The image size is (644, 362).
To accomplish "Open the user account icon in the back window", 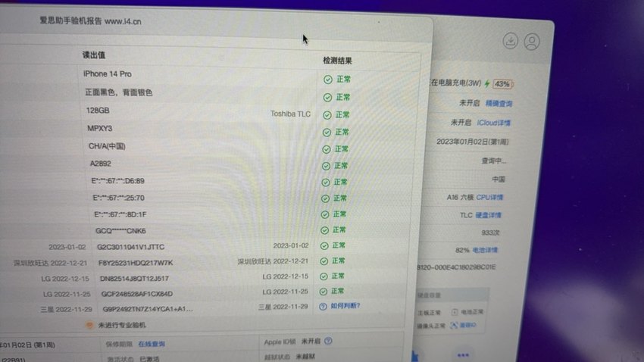I will pyautogui.click(x=531, y=42).
